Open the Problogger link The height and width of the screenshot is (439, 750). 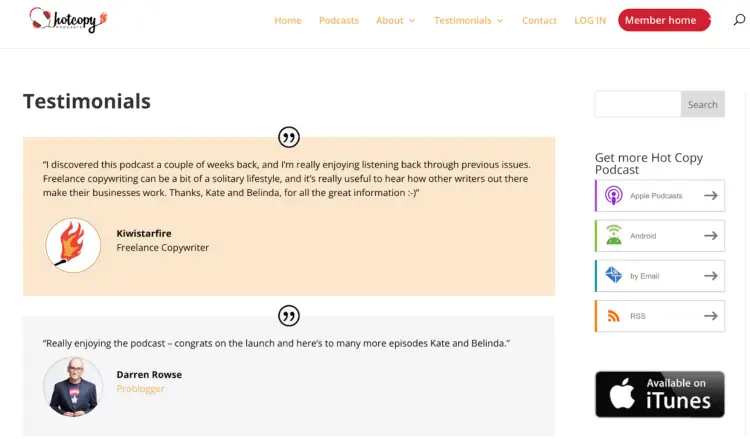(141, 388)
